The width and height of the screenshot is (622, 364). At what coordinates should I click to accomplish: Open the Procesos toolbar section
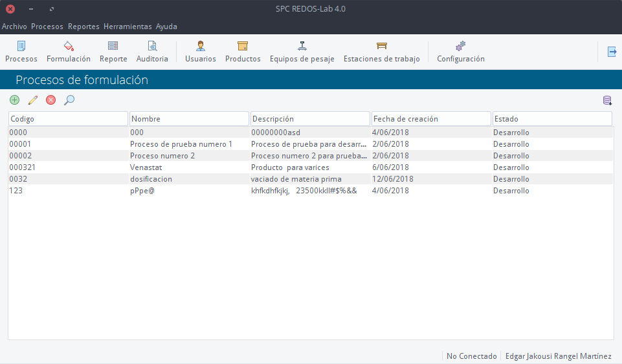(21, 52)
